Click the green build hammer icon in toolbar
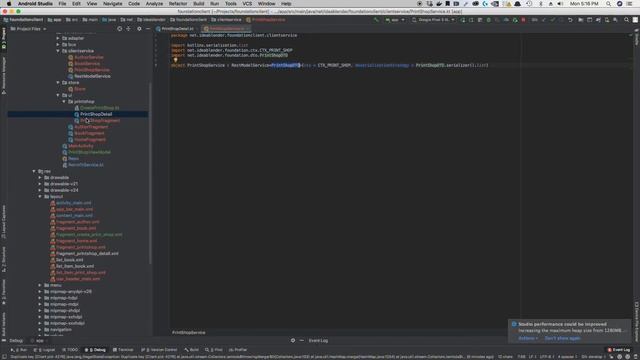Viewport: 640px width, 360px height. pos(376,20)
